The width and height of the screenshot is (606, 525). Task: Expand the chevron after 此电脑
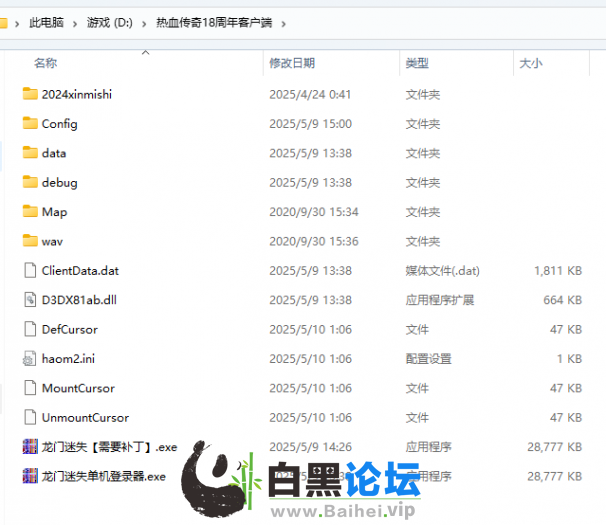pyautogui.click(x=75, y=24)
